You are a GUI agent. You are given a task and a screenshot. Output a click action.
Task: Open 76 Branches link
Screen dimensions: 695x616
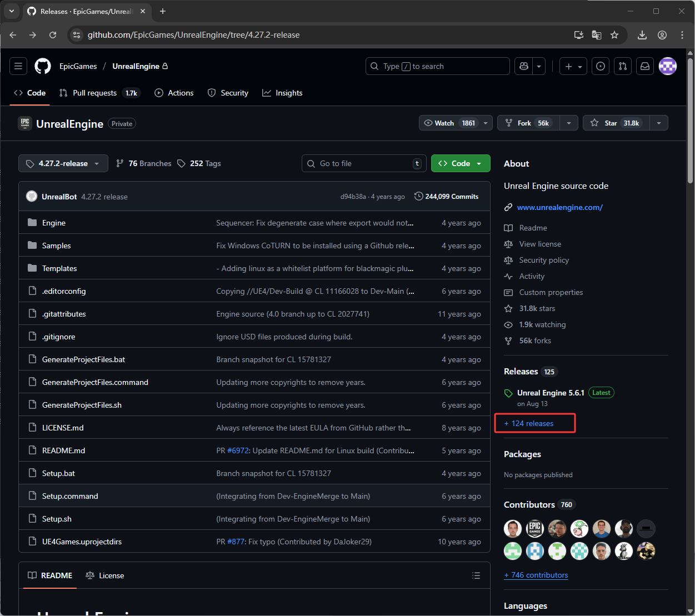pyautogui.click(x=144, y=163)
